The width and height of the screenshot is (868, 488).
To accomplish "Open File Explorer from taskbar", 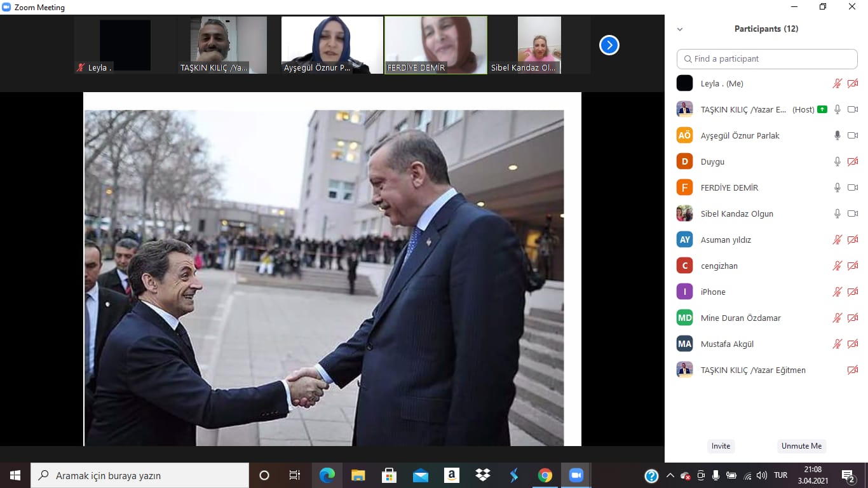I will pos(358,475).
